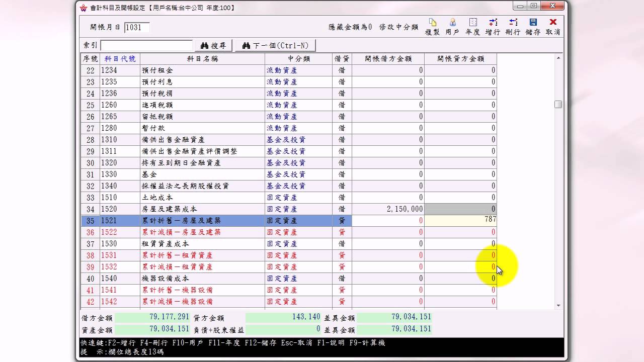
Task: Select row 預付稅捐
Action: [289, 94]
